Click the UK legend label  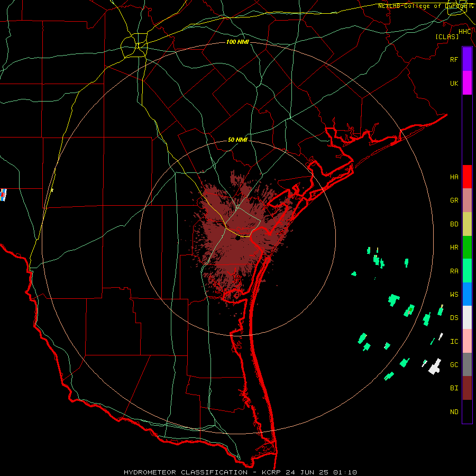pos(454,83)
